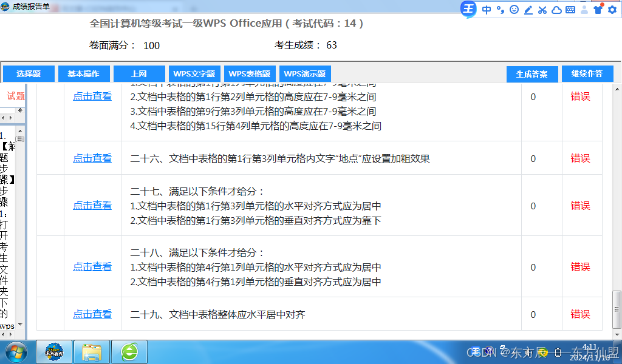Click up arrow of left steps panel scrollbar
Viewport: 622px width, 364px height.
[x=20, y=130]
